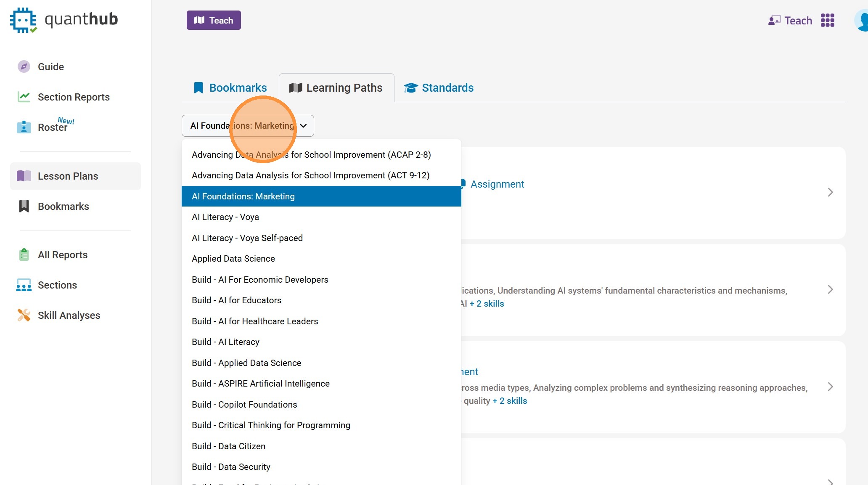This screenshot has height=485, width=868.
Task: Click the Guide compass icon
Action: 24,66
